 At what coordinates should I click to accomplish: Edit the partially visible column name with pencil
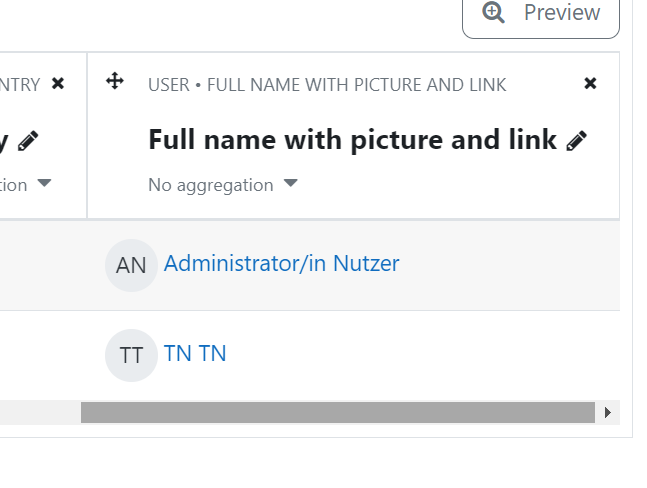click(28, 141)
